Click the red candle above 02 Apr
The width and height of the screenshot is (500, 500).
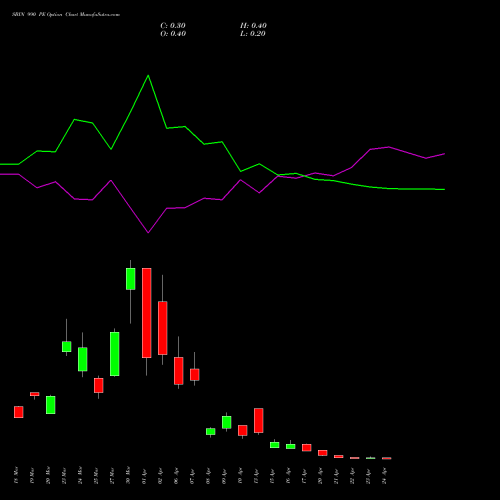[163, 328]
